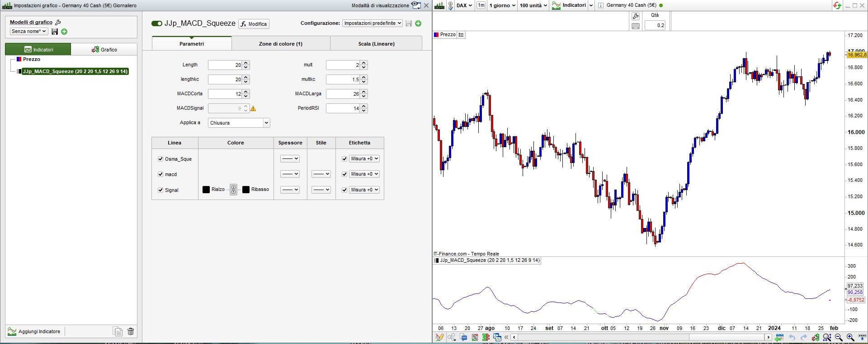868x344 pixels.
Task: Toggle the Osma_Sque label checkbox
Action: click(344, 159)
